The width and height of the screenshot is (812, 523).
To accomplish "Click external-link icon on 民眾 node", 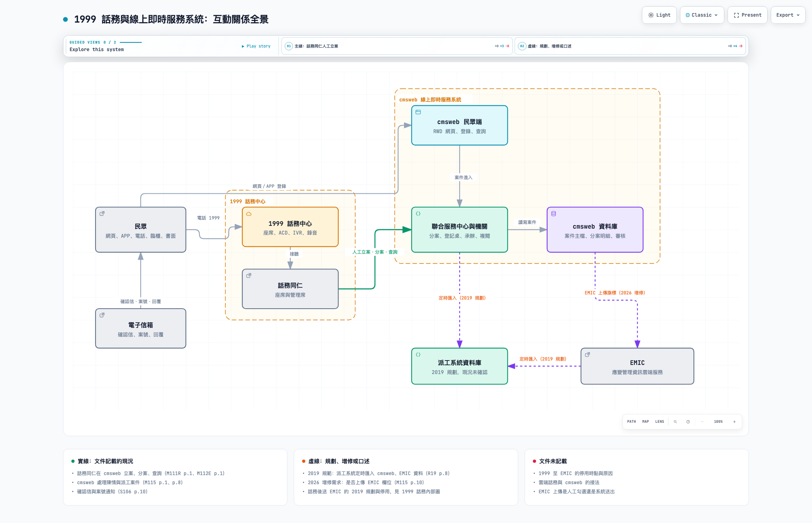I will point(102,214).
